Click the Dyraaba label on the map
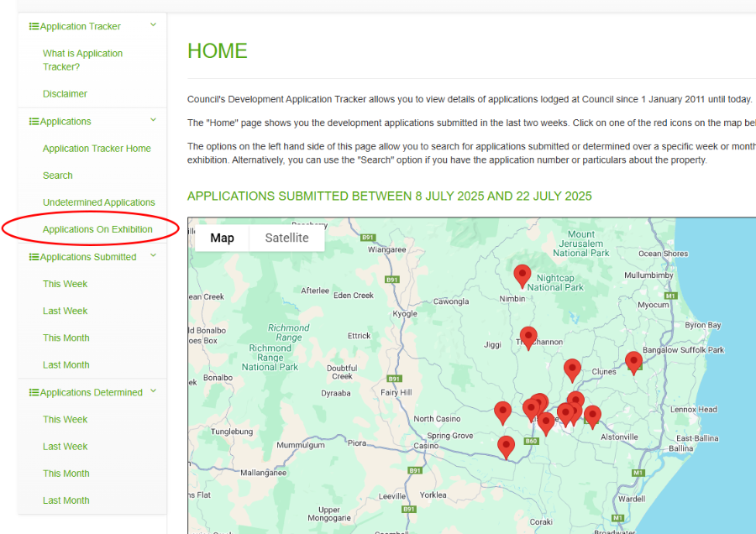The width and height of the screenshot is (756, 534). pyautogui.click(x=336, y=393)
